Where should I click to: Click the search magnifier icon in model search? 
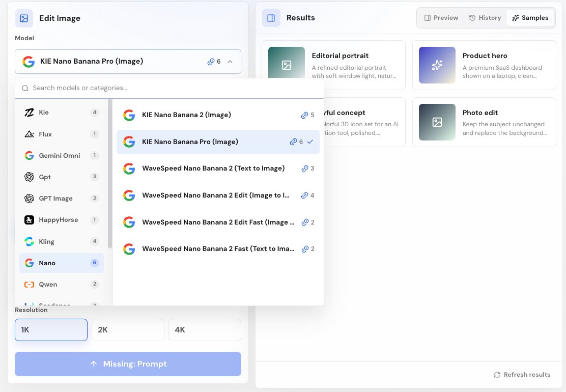click(x=25, y=88)
